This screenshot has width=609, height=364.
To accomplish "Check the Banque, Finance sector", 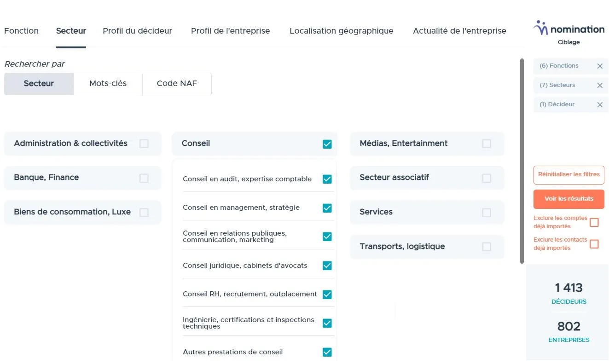I will pos(143,178).
